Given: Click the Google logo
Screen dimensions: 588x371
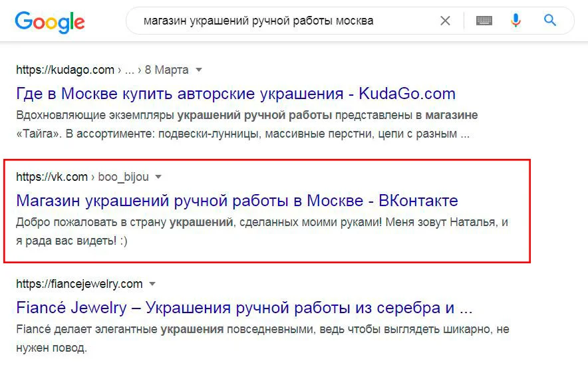Looking at the screenshot, I should point(50,22).
